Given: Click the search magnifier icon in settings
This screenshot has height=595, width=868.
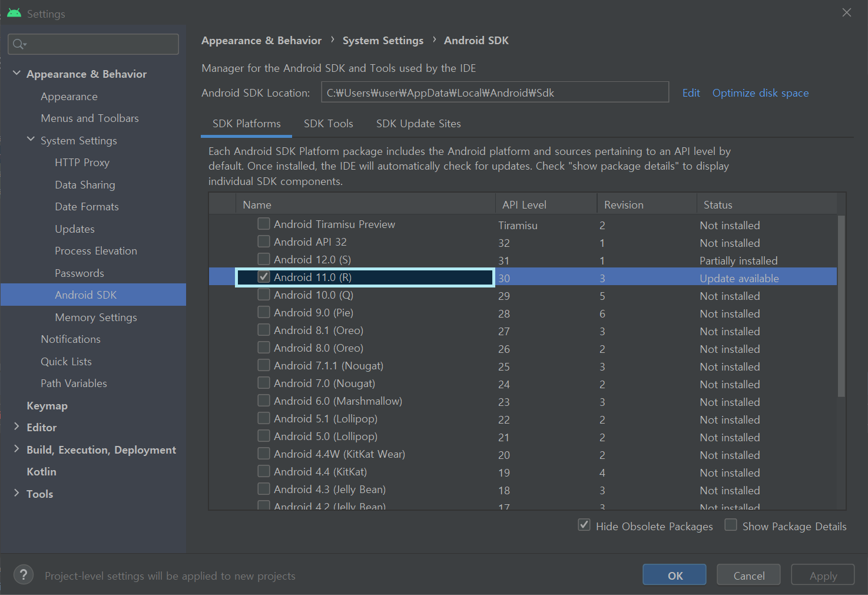Looking at the screenshot, I should click(18, 44).
